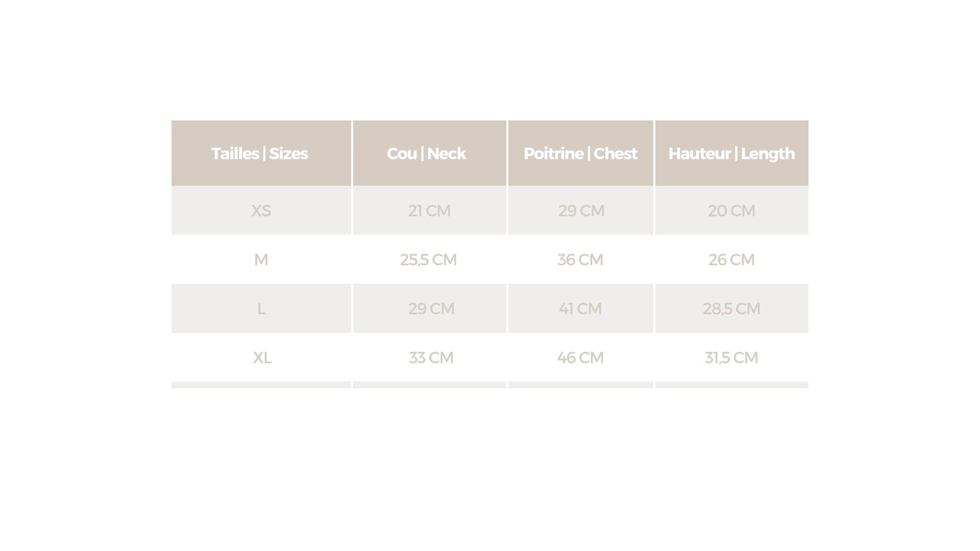Screen dimensions: 980x551
Task: Click the M length value 26 CM
Action: pyautogui.click(x=731, y=260)
